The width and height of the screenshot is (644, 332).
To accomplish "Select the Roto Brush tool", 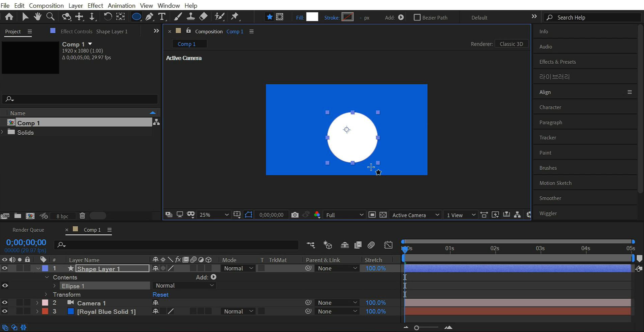I will point(219,16).
